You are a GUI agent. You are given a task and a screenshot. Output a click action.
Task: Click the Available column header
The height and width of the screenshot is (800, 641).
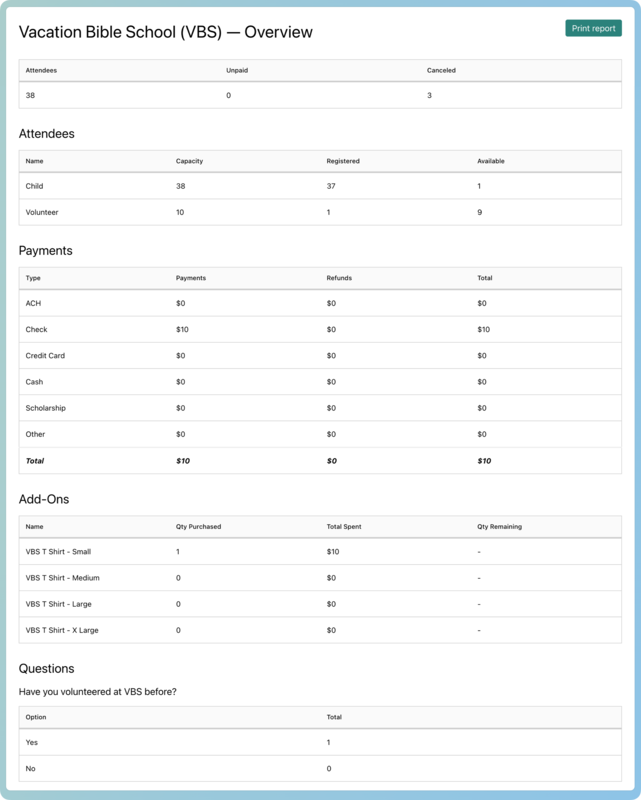pos(491,160)
